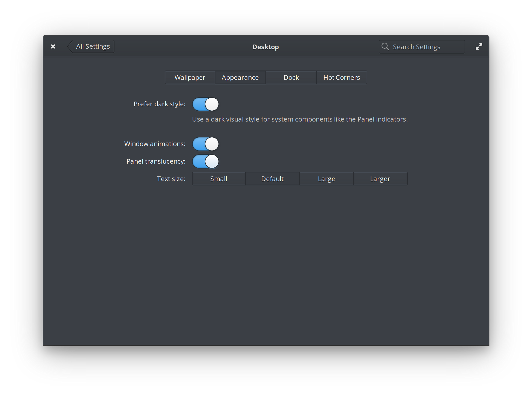Click the search magnifier icon
532x396 pixels.
[385, 47]
